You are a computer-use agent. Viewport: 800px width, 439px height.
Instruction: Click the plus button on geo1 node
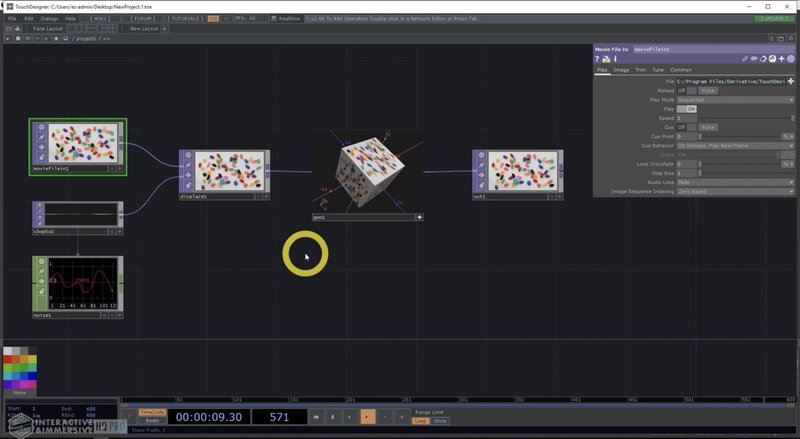(x=419, y=217)
